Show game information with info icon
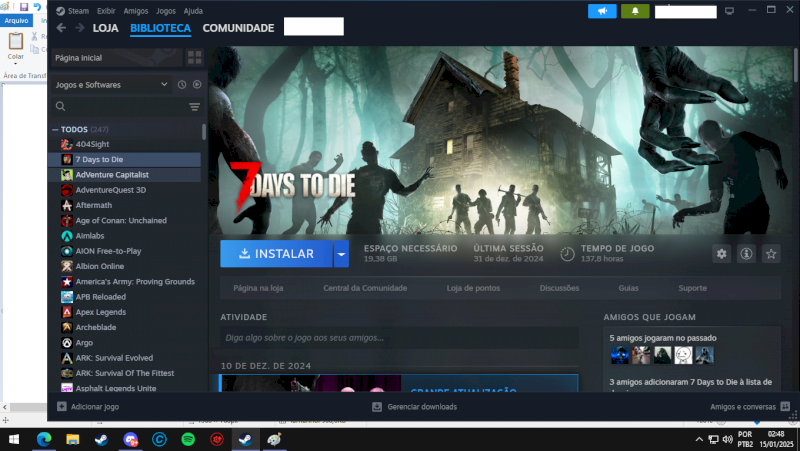 coord(746,254)
